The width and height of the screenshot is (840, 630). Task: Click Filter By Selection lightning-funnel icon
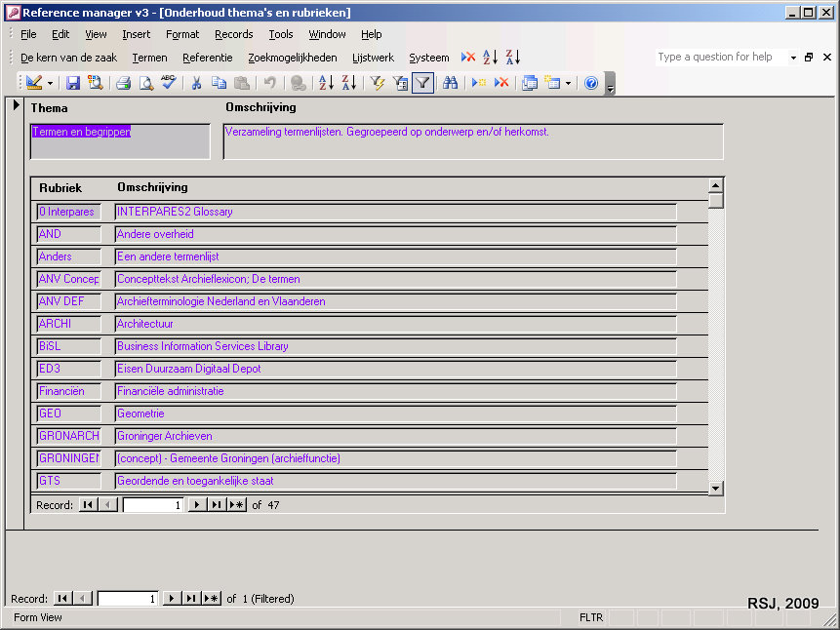click(378, 83)
